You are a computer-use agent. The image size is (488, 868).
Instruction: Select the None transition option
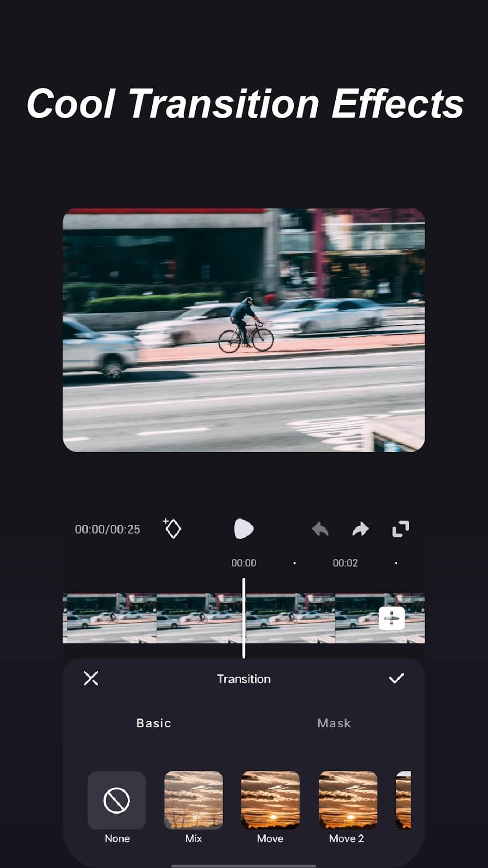click(117, 800)
